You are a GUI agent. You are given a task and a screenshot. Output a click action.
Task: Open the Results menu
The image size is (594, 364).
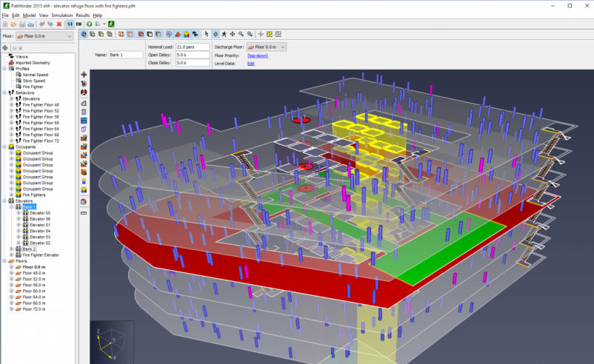[x=83, y=15]
